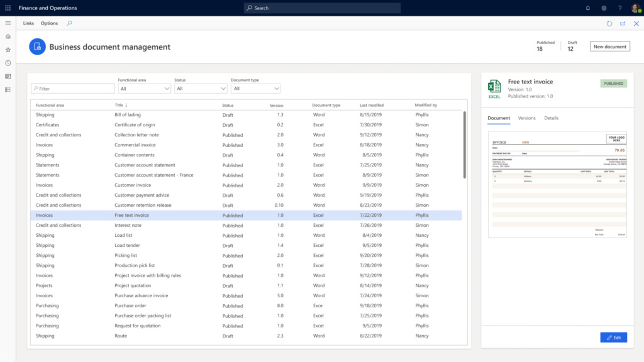Open the Options menu
Image resolution: width=644 pixels, height=362 pixels.
point(49,23)
